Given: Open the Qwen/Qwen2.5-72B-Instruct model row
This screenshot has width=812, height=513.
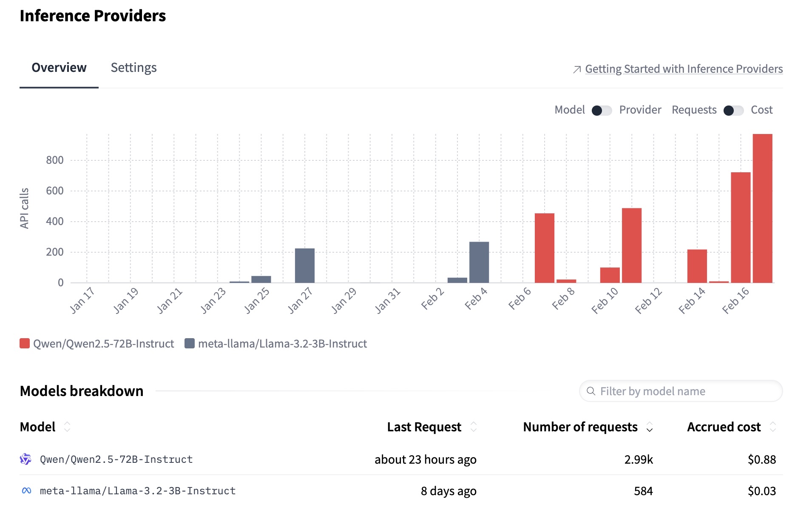Looking at the screenshot, I should [x=116, y=459].
